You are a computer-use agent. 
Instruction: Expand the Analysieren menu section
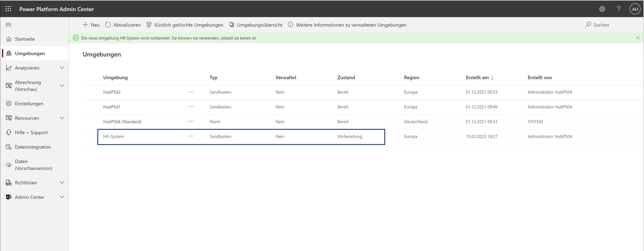click(62, 68)
